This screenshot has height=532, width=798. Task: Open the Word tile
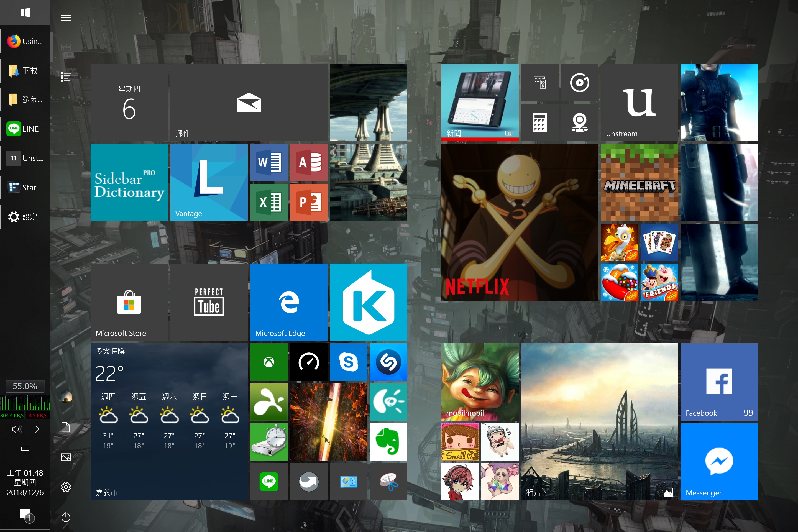(x=269, y=162)
